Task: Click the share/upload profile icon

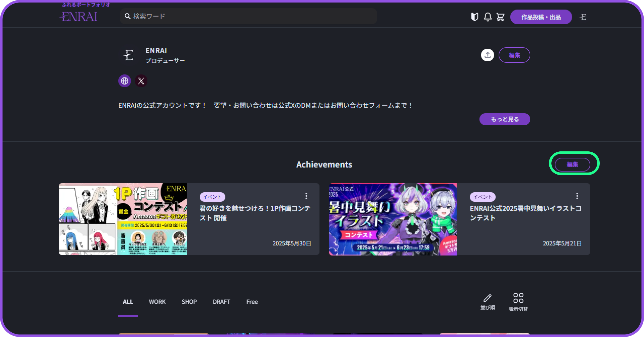Action: (x=487, y=55)
